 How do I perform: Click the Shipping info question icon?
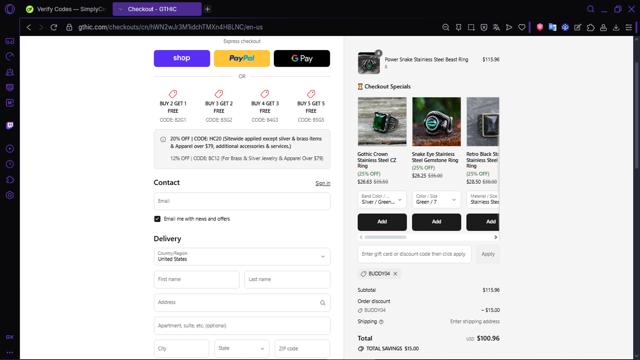381,322
